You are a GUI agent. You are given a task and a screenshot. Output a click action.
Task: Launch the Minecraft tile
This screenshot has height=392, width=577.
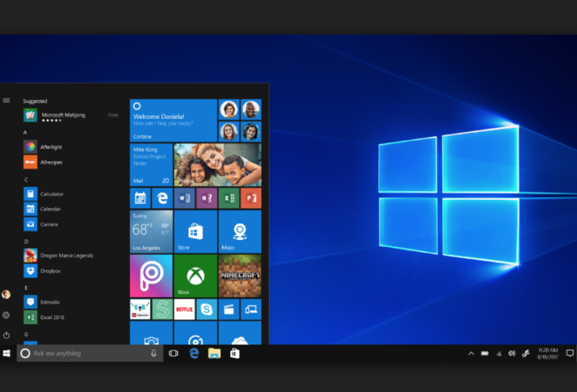[x=240, y=276]
